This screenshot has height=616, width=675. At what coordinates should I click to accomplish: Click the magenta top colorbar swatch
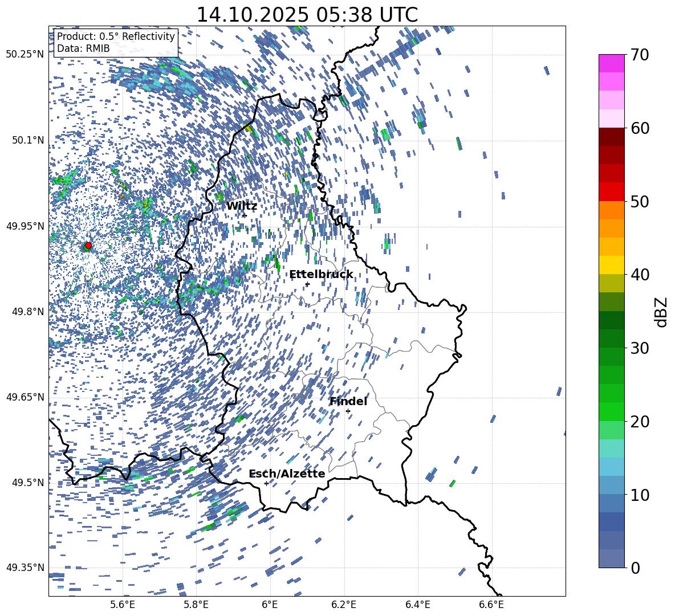click(612, 64)
